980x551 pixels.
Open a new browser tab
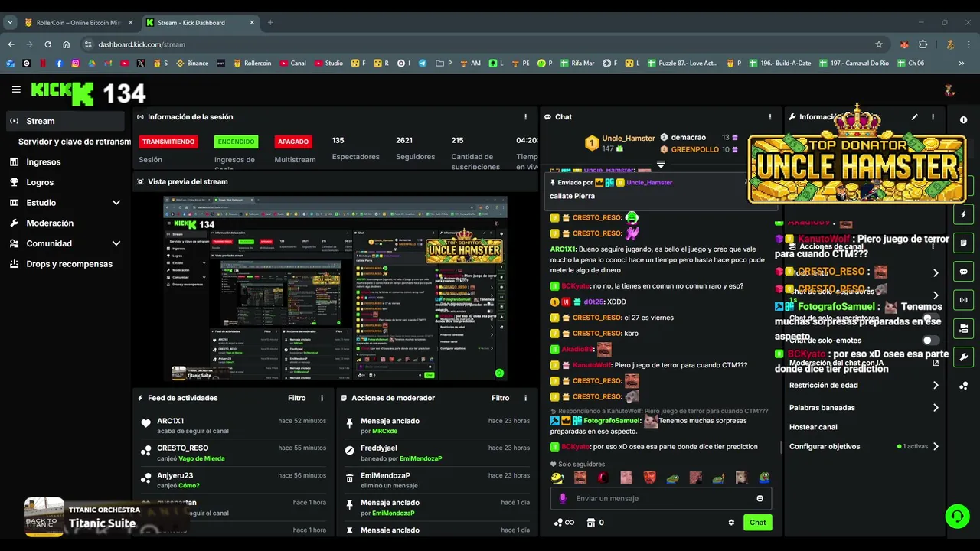(x=270, y=23)
